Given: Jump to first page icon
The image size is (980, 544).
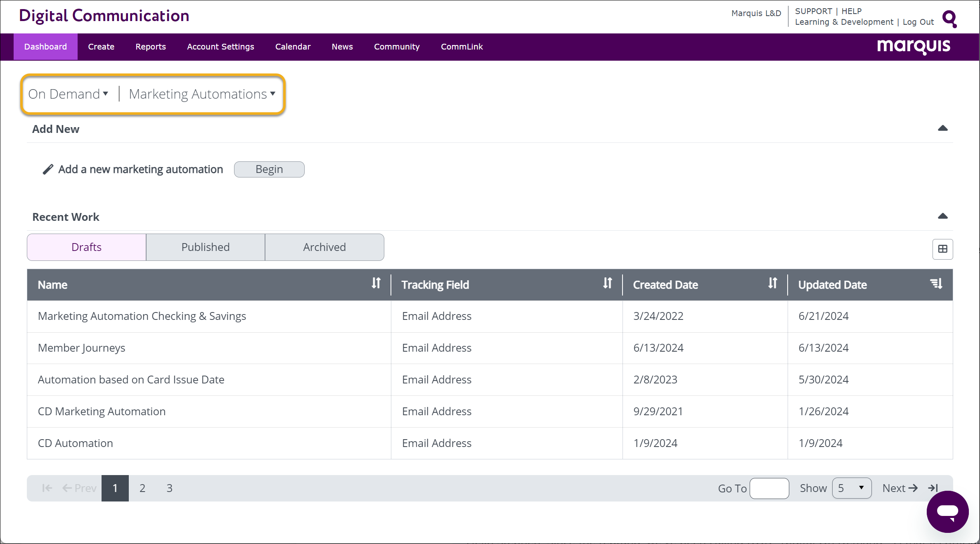Looking at the screenshot, I should point(47,488).
